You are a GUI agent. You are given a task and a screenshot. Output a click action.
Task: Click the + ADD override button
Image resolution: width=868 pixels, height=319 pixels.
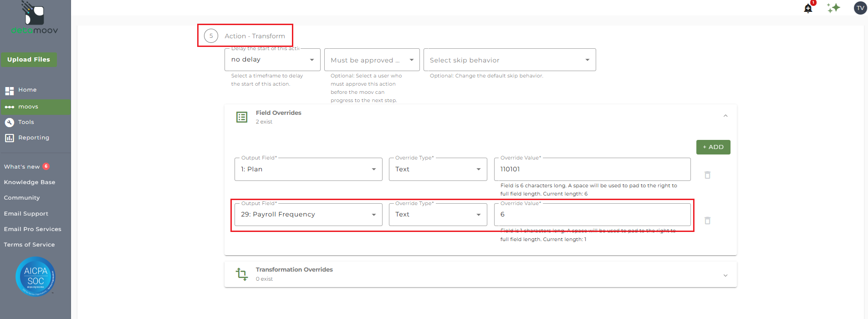(713, 147)
